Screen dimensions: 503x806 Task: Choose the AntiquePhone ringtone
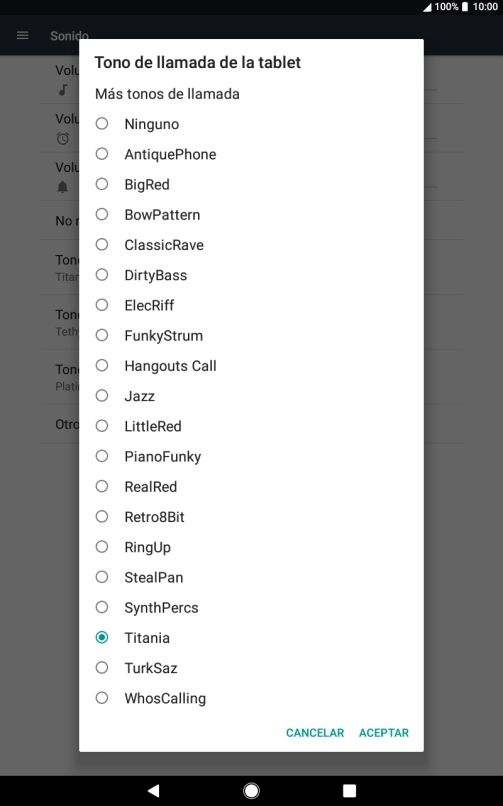point(251,154)
